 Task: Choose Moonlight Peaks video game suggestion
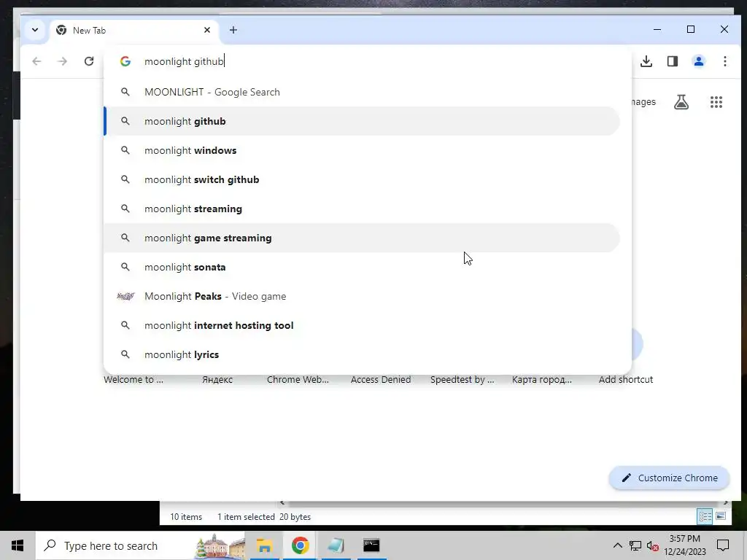[x=362, y=296]
